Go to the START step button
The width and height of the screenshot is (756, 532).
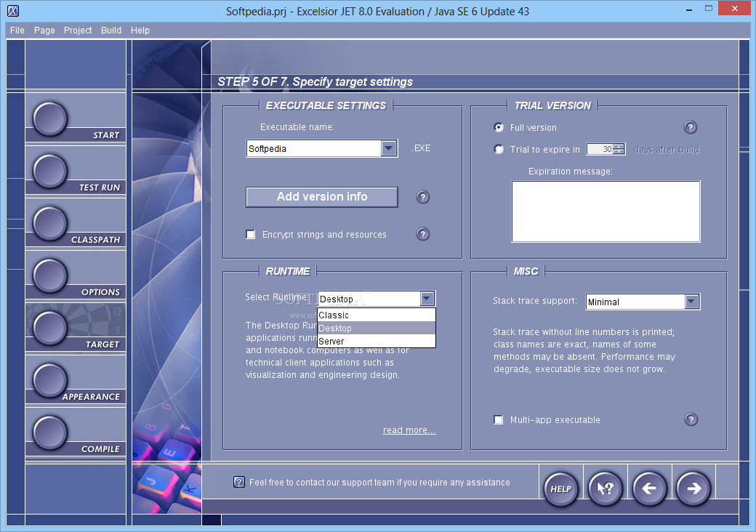50,119
